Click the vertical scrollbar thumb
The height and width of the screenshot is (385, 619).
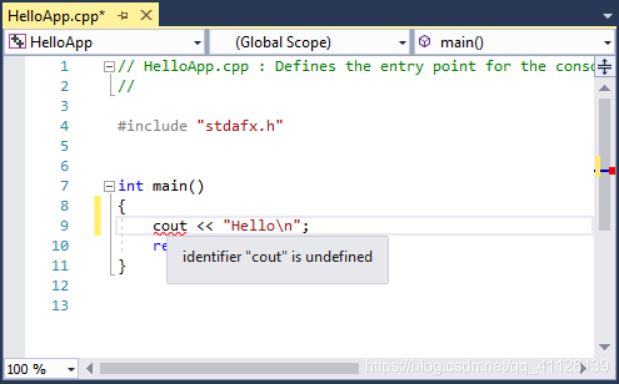[604, 164]
